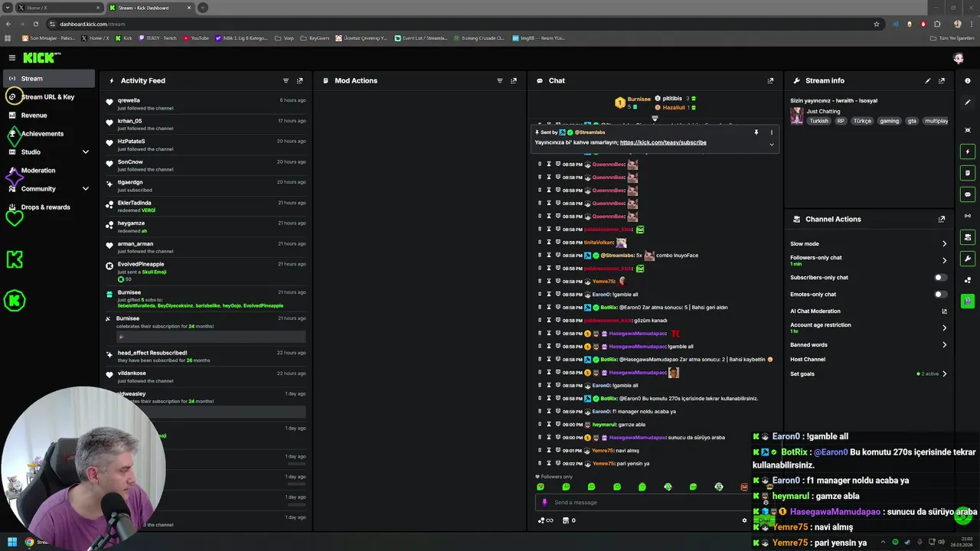Viewport: 980px width, 551px height.
Task: Toggle Activity Feed panel via lightning icon
Action: 968,152
